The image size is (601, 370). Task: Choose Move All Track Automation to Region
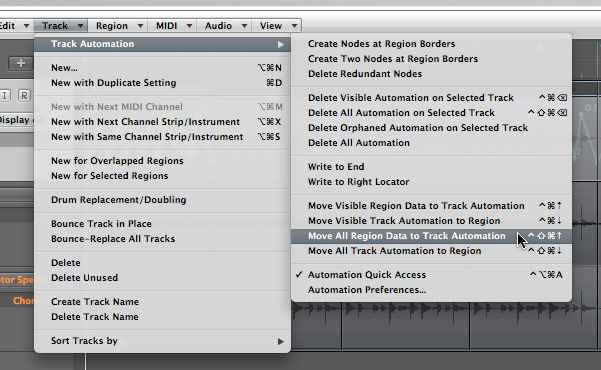click(431, 251)
